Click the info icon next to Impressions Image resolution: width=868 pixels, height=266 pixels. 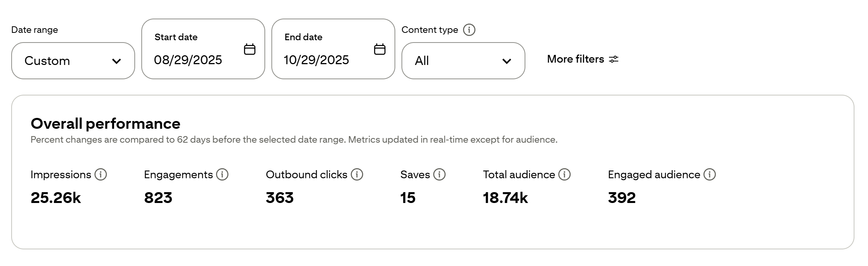101,174
